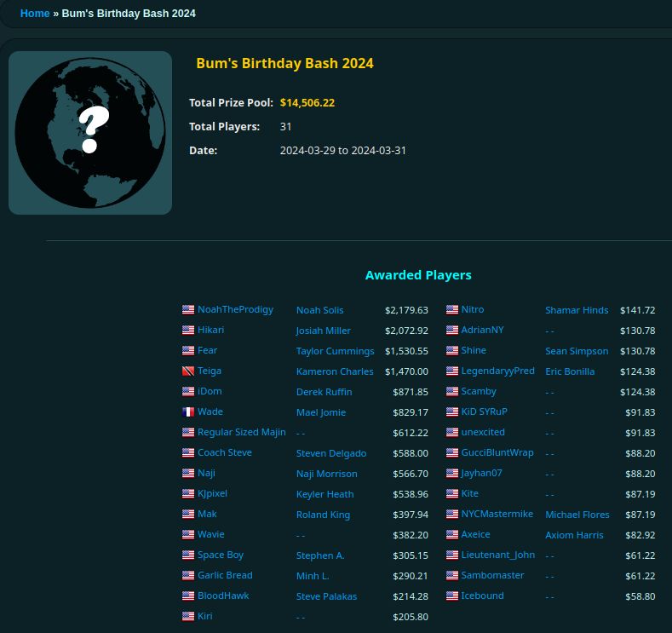Click the US flag beside Nitro
The height and width of the screenshot is (633, 672).
(452, 309)
